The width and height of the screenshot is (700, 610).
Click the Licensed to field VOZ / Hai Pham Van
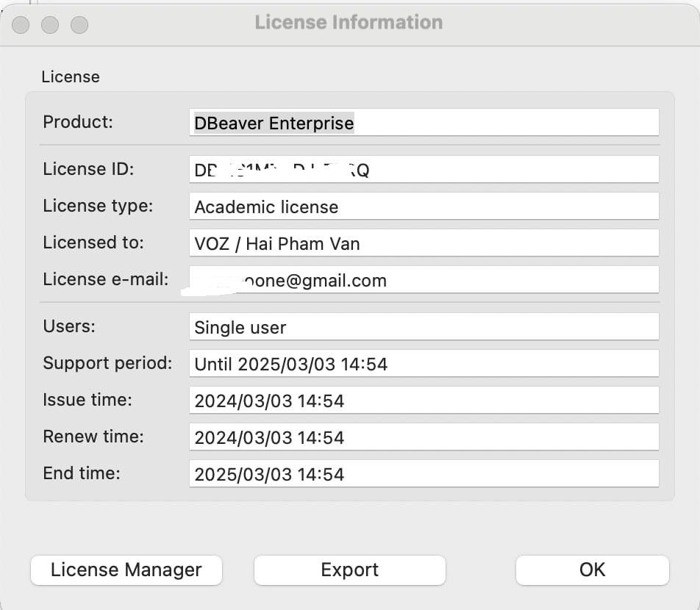pyautogui.click(x=424, y=243)
